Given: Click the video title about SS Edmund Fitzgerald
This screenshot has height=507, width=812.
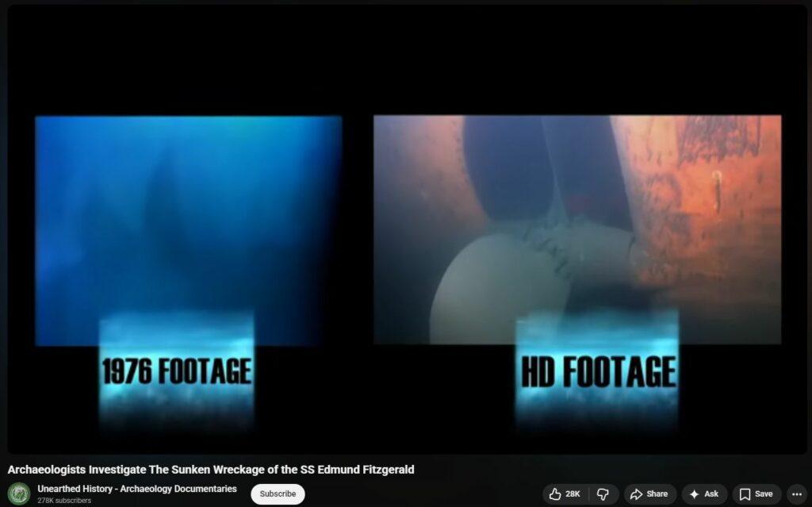Looking at the screenshot, I should point(211,470).
